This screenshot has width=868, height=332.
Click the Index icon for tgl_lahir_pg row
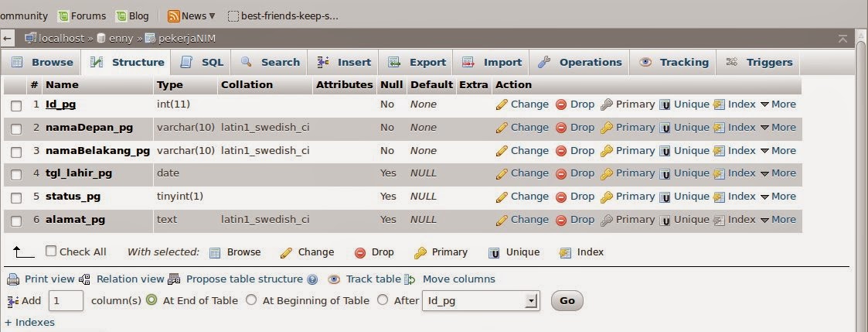pyautogui.click(x=719, y=173)
